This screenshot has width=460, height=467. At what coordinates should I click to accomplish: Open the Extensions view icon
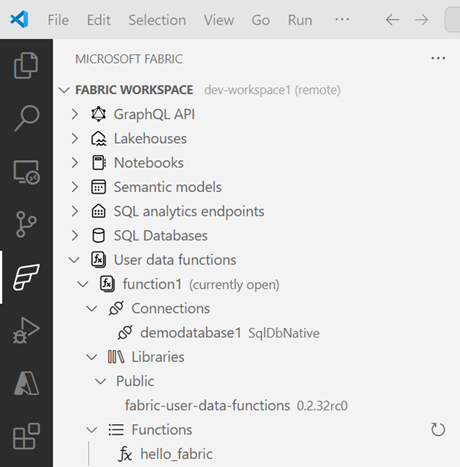pyautogui.click(x=26, y=436)
